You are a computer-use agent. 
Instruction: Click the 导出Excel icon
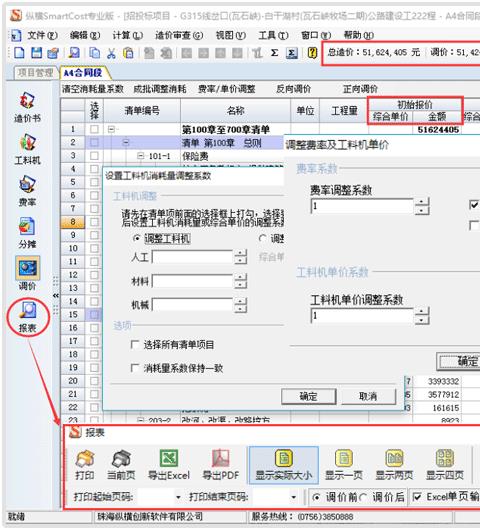(x=169, y=465)
